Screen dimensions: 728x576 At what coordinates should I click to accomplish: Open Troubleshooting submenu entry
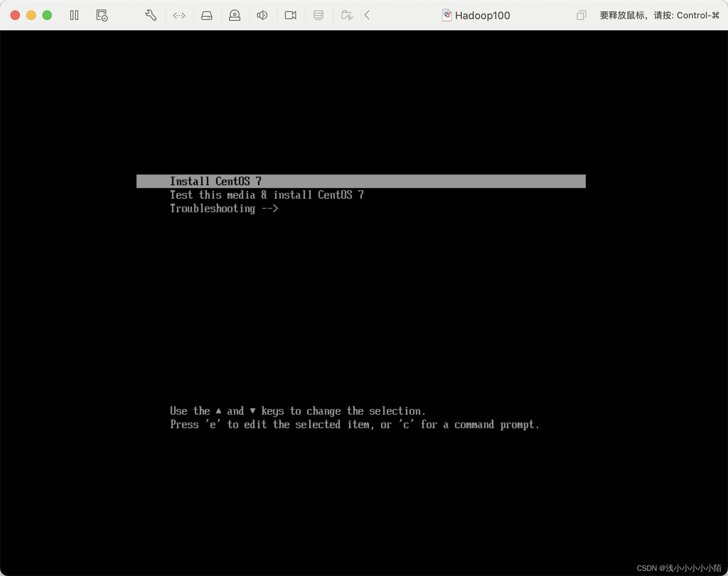pyautogui.click(x=224, y=209)
